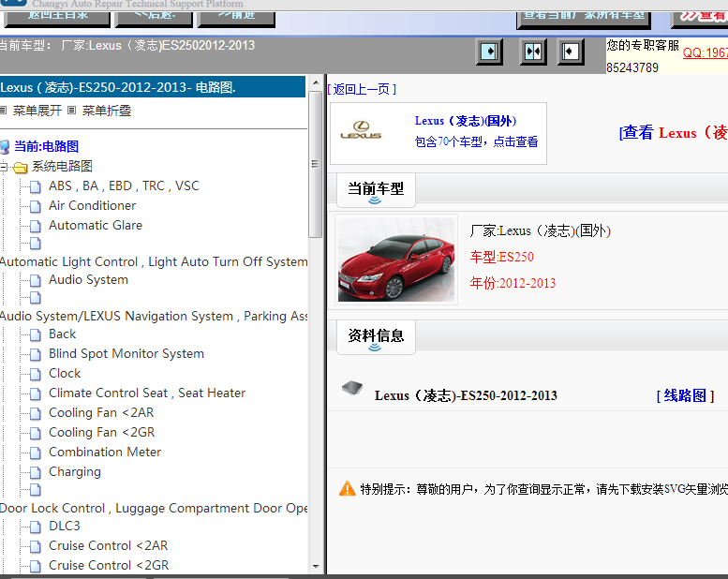Click the back (<<后退) button
Viewport: 728px width, 579px height.
[154, 19]
